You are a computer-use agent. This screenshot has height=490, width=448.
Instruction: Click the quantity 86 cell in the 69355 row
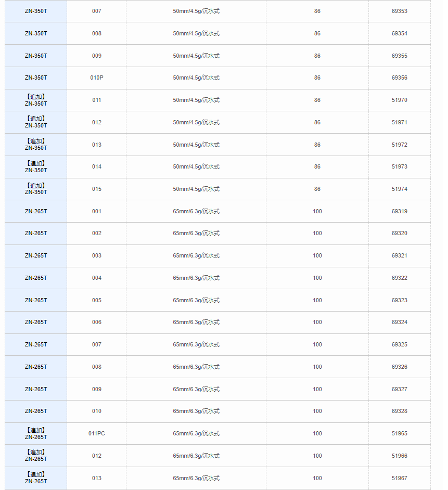pyautogui.click(x=317, y=56)
